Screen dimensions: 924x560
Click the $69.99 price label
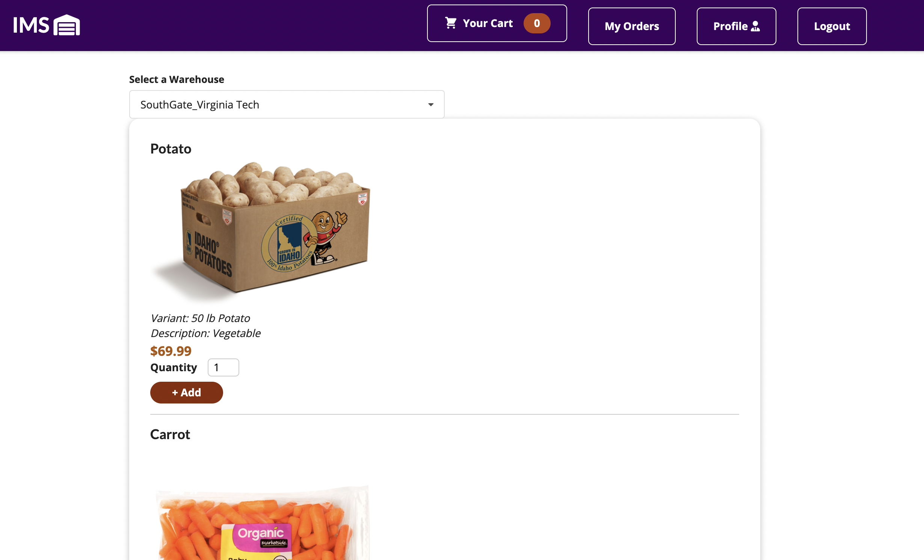[x=171, y=351]
